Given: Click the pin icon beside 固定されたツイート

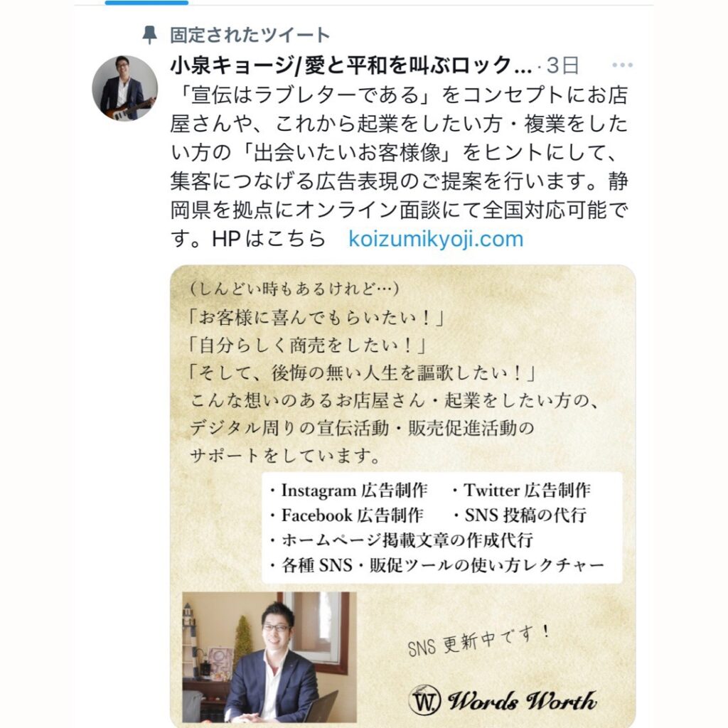Looking at the screenshot, I should (x=149, y=36).
